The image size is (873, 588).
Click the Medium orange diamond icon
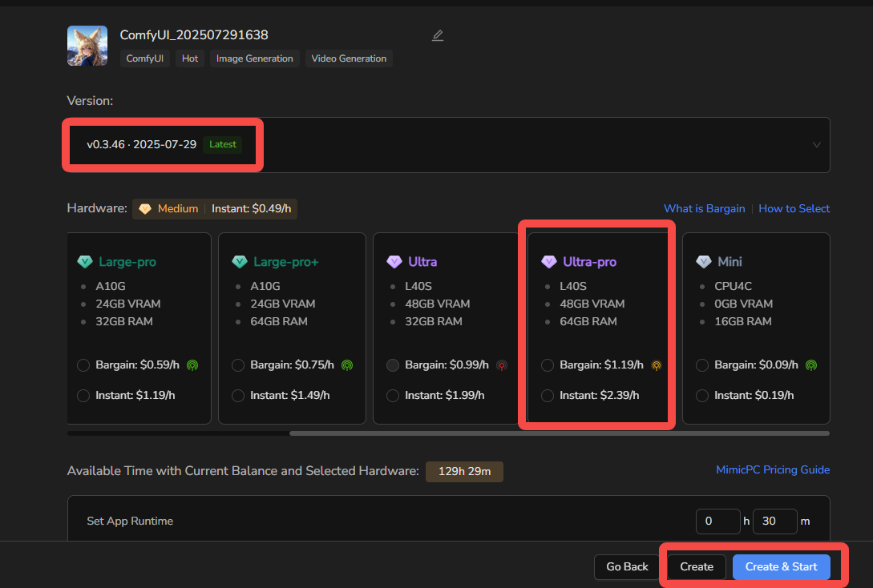click(145, 209)
